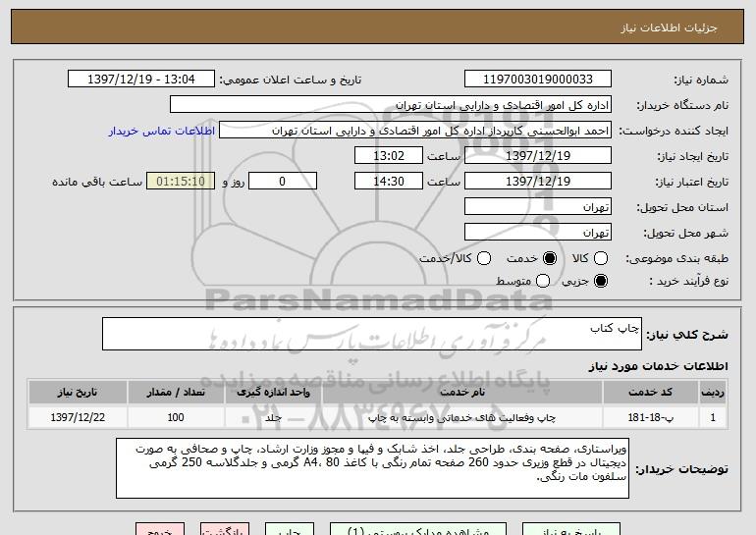756x535 pixels.
Task: Click the validity time field 14:30
Action: click(389, 182)
